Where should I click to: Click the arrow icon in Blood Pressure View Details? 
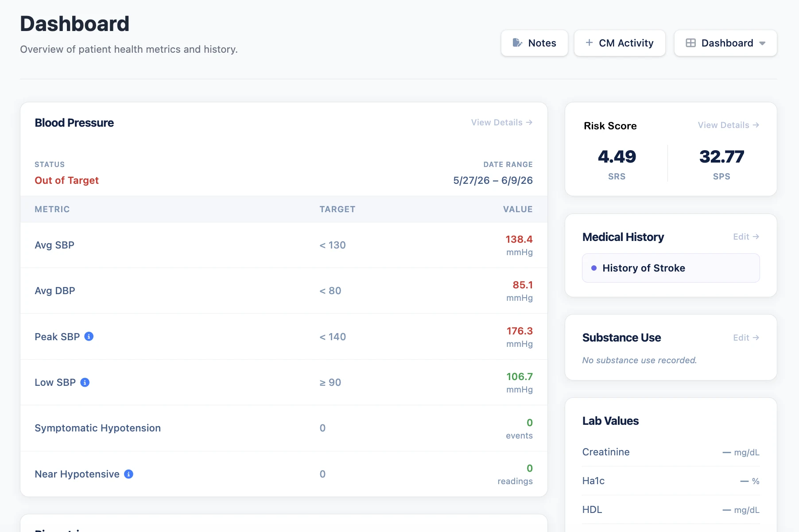point(529,122)
